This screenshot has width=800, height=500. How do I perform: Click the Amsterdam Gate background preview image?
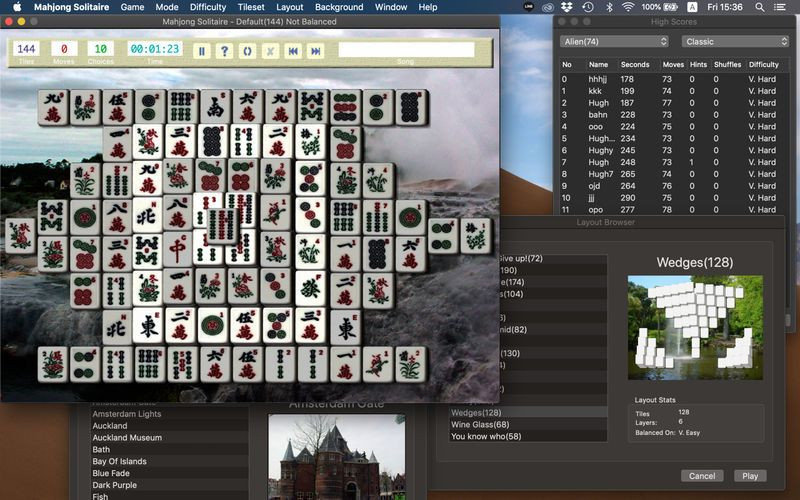(337, 457)
